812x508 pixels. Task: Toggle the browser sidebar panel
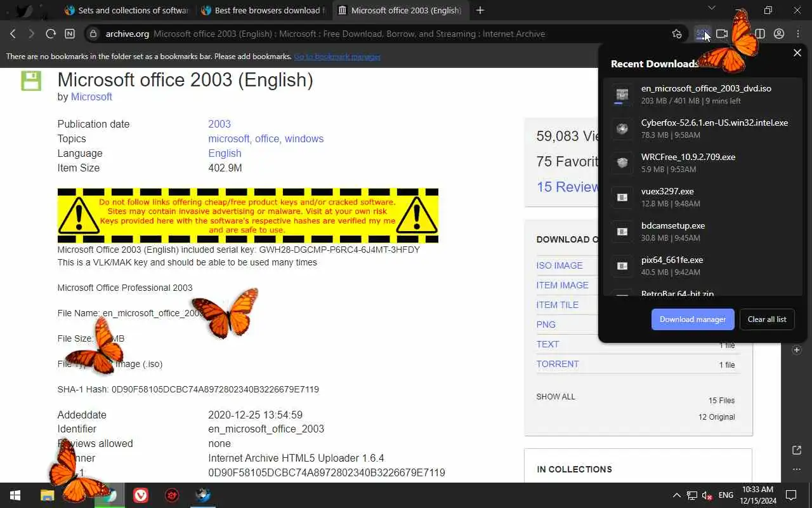click(x=760, y=34)
